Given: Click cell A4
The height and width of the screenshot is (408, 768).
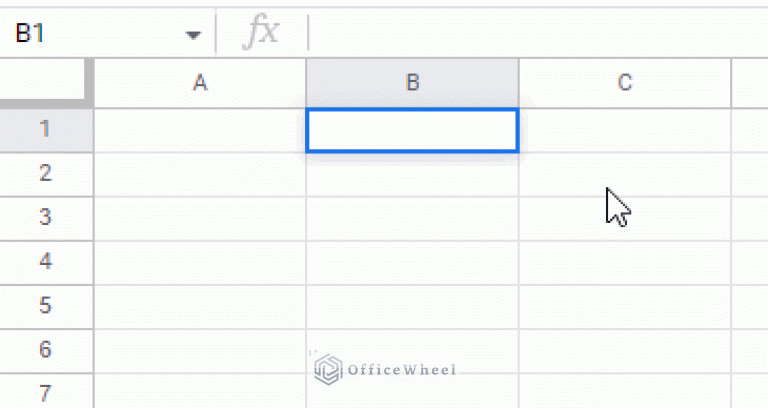Looking at the screenshot, I should coord(200,263).
